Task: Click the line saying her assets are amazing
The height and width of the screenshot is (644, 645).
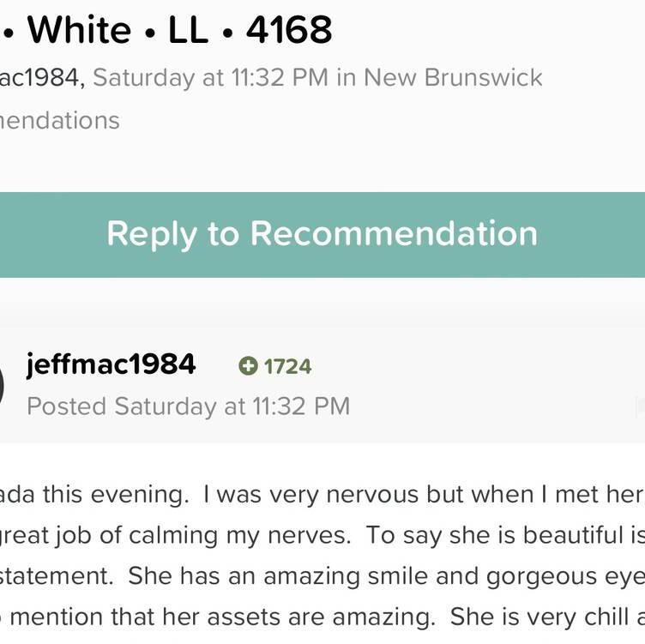Action: pyautogui.click(x=322, y=617)
